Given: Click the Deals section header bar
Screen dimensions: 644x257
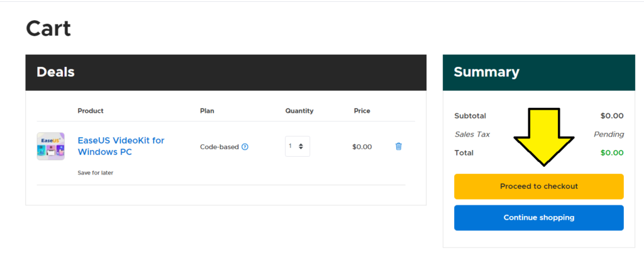Looking at the screenshot, I should pos(226,72).
